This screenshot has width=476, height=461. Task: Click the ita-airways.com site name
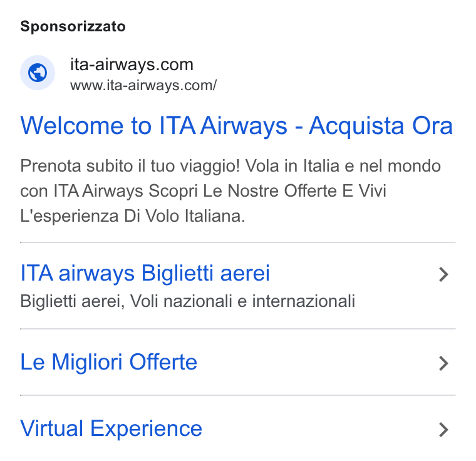pos(132,65)
